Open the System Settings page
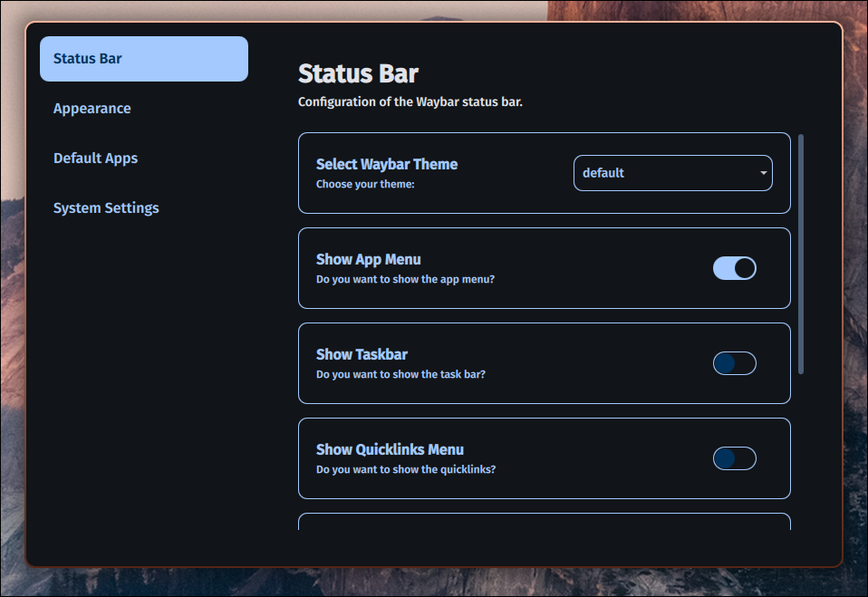Screen dimensions: 868x597 pos(106,207)
